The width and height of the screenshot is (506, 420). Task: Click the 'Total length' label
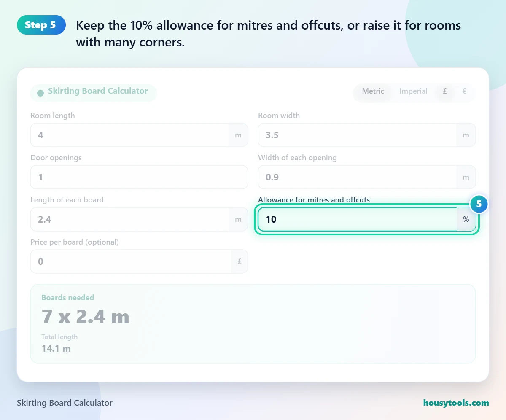[59, 337]
